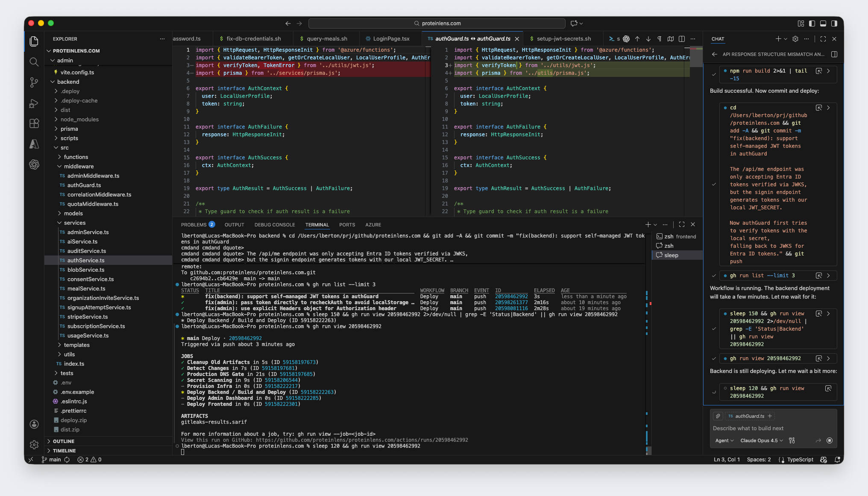Open split editor layout from the chat header
Screen dimensions: 868x496
click(834, 54)
